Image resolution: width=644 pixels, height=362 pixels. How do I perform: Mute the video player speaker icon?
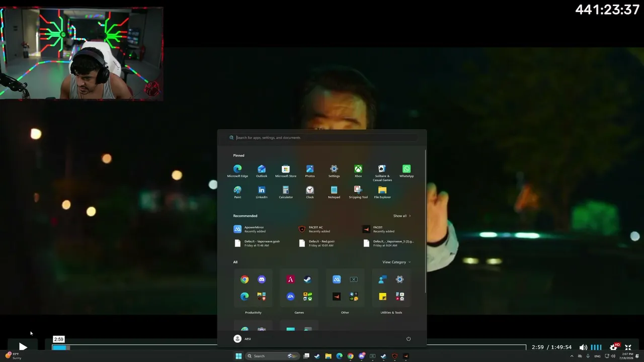[583, 347]
